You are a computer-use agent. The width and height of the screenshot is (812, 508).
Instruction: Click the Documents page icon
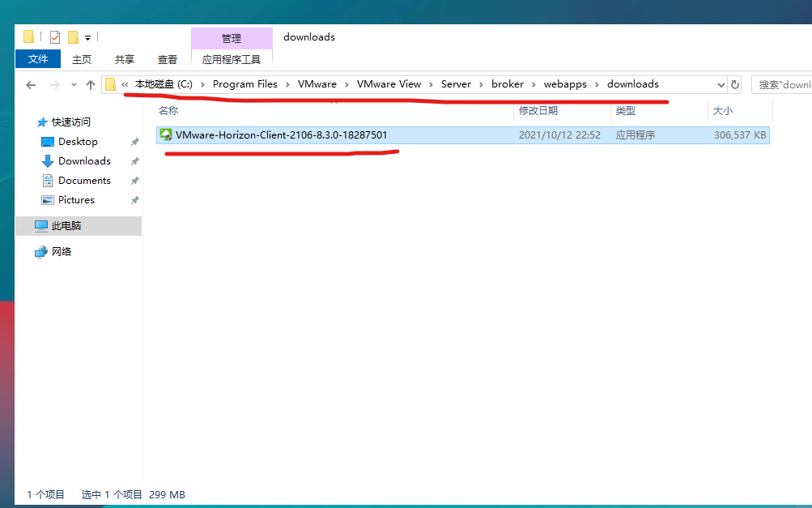coord(48,181)
